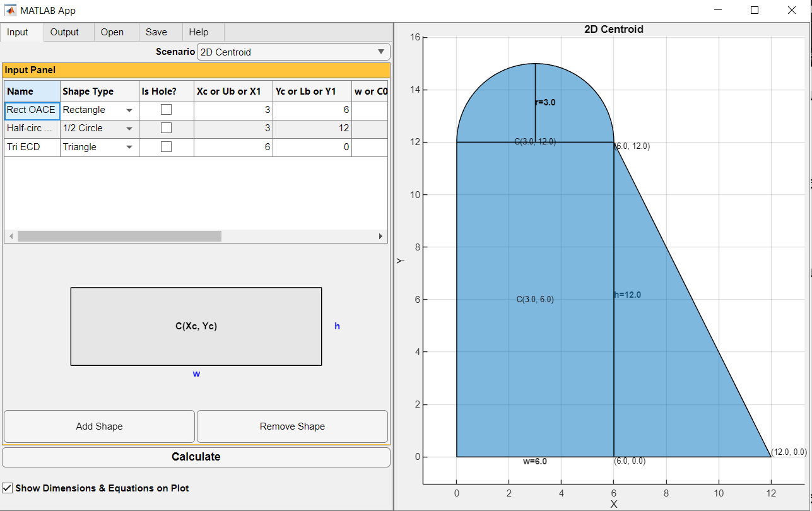This screenshot has height=511, width=812.
Task: Click the table scroll left arrow
Action: pyautogui.click(x=10, y=236)
